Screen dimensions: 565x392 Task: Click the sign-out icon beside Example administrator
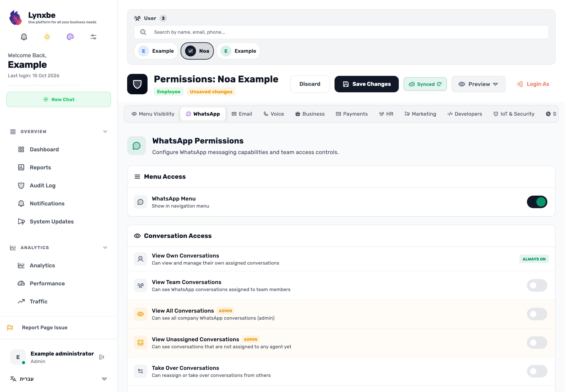102,357
